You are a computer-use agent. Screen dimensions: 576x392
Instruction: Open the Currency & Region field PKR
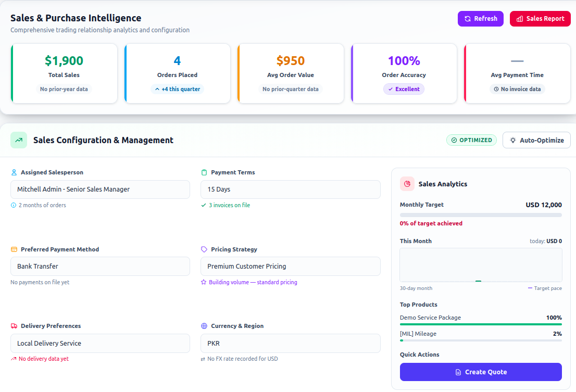291,343
